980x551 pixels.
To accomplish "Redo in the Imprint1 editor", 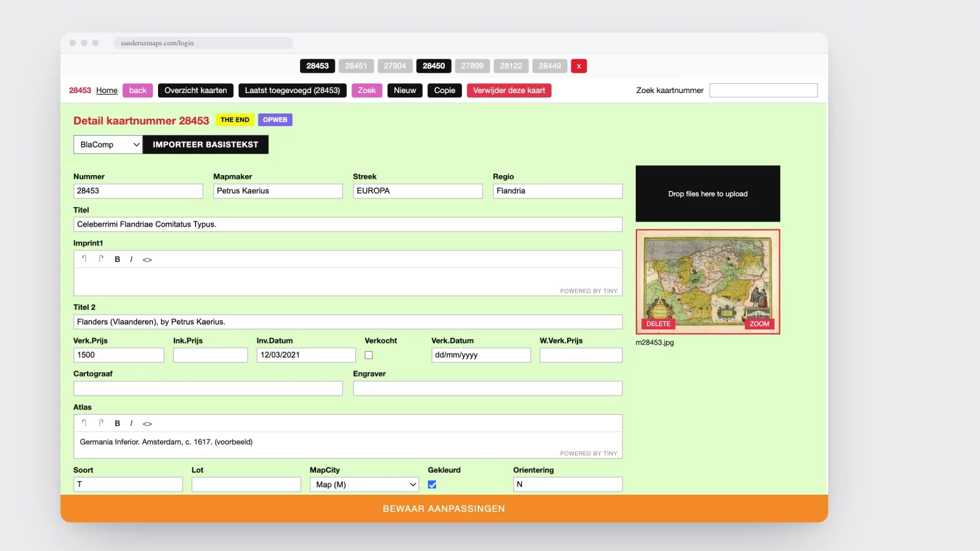I will (101, 259).
